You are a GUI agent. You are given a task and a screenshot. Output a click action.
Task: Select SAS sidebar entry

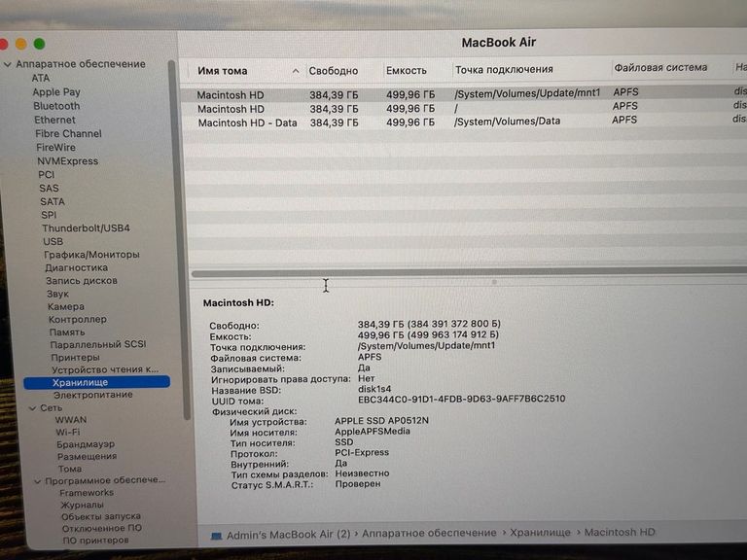point(49,188)
